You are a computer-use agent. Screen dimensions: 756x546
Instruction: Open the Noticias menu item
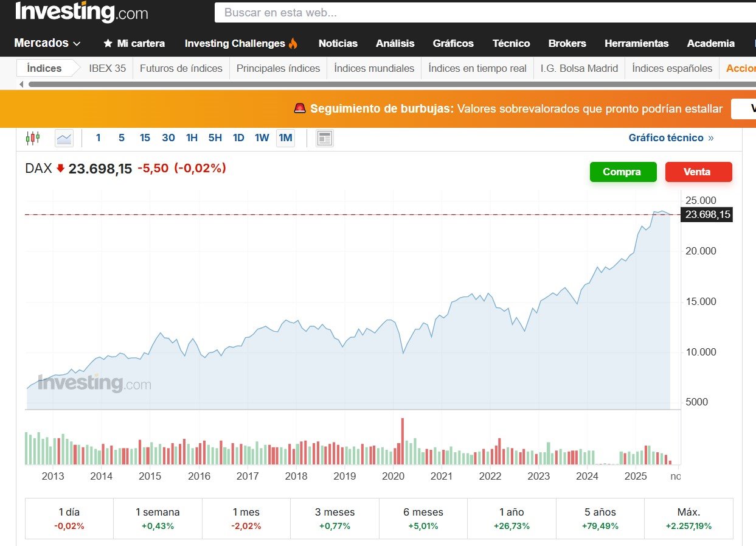click(x=338, y=43)
